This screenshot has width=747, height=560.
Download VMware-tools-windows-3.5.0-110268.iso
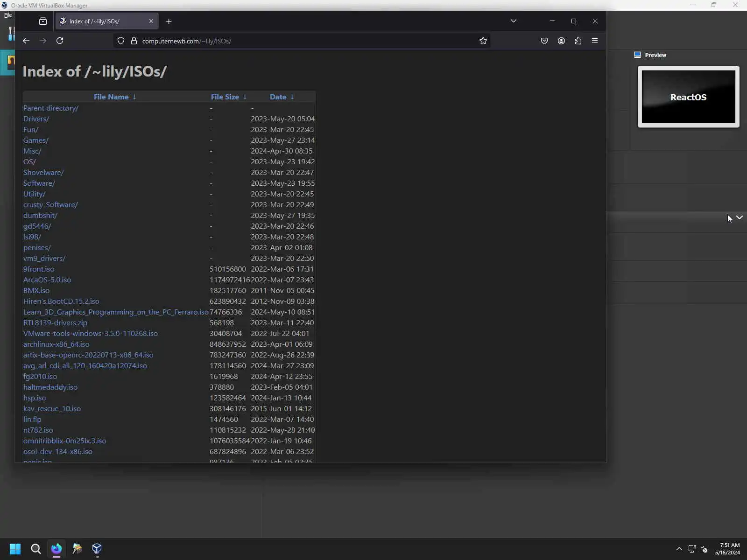[x=91, y=334]
